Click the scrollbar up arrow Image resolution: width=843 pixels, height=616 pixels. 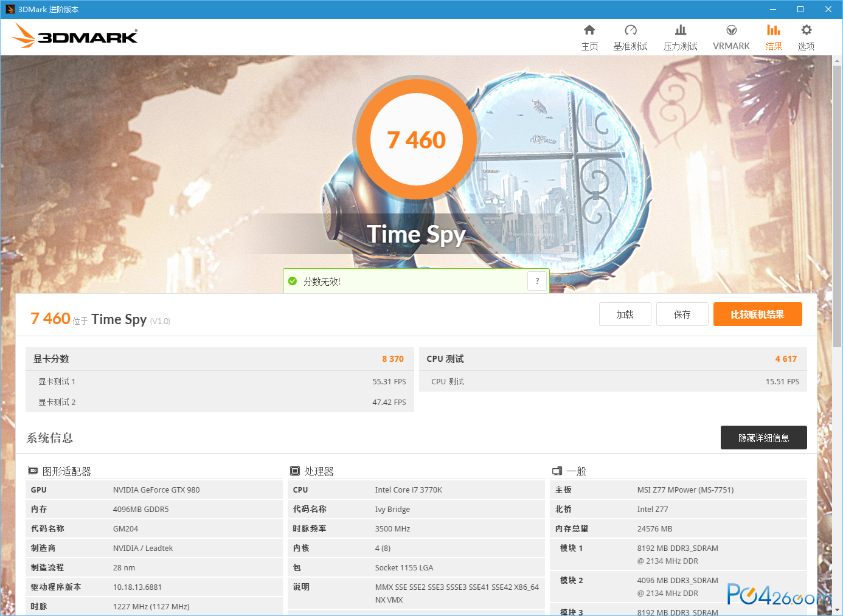pos(838,61)
